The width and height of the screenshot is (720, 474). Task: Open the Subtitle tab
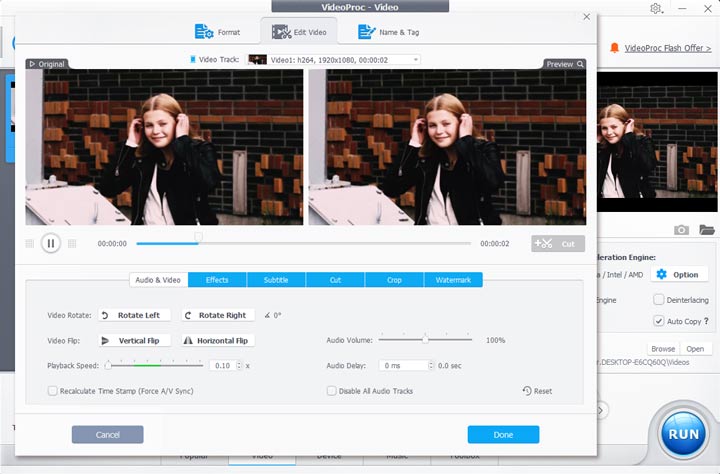(x=276, y=280)
